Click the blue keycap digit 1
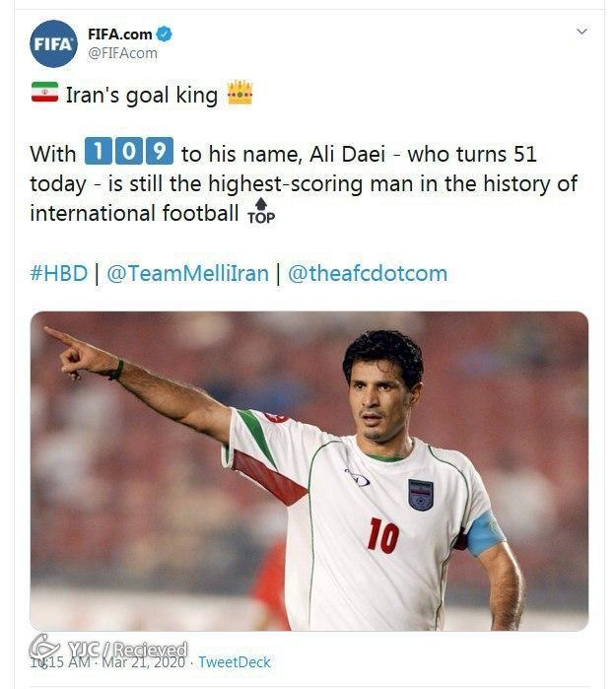This screenshot has width=616, height=689. tap(99, 153)
